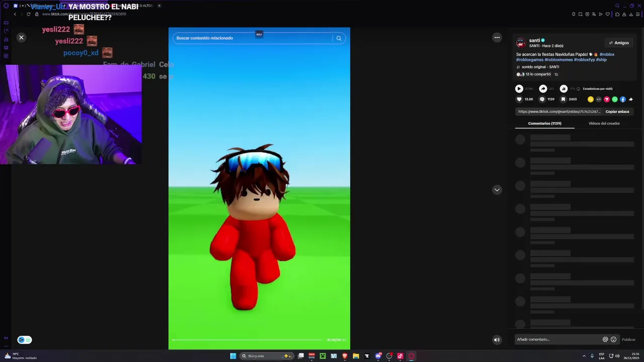Switch to 'Videos del creador' tab
This screenshot has height=362, width=644.
[604, 124]
